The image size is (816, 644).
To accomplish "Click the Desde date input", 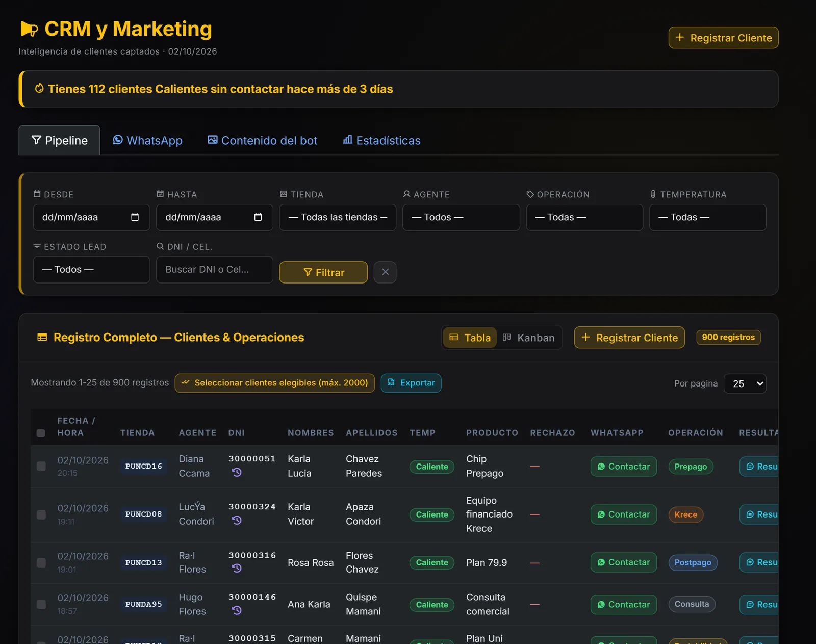I will click(91, 218).
